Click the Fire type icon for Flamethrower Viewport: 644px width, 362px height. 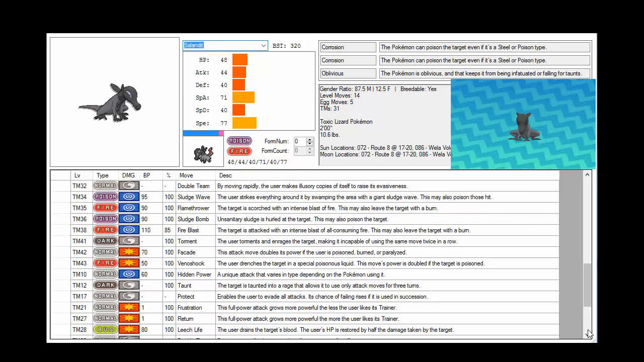tap(106, 208)
